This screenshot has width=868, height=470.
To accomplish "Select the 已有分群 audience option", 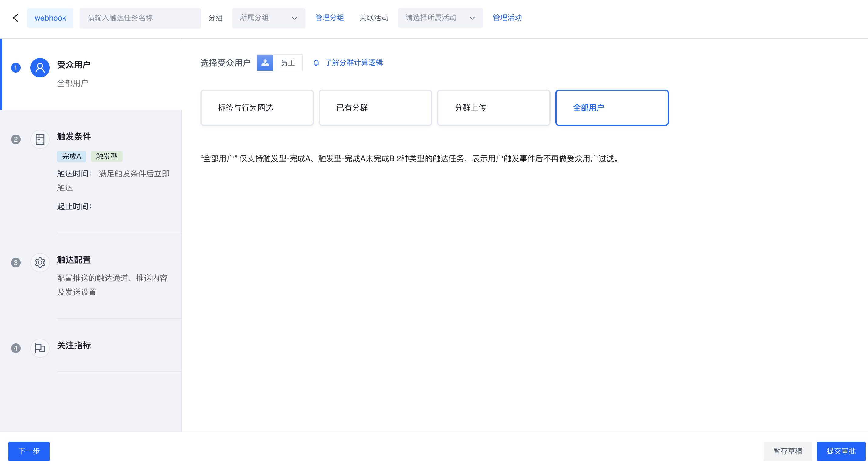I will point(375,107).
